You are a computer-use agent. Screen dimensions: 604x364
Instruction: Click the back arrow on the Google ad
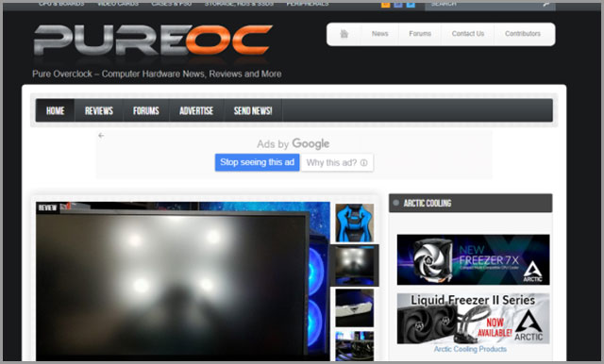(101, 136)
